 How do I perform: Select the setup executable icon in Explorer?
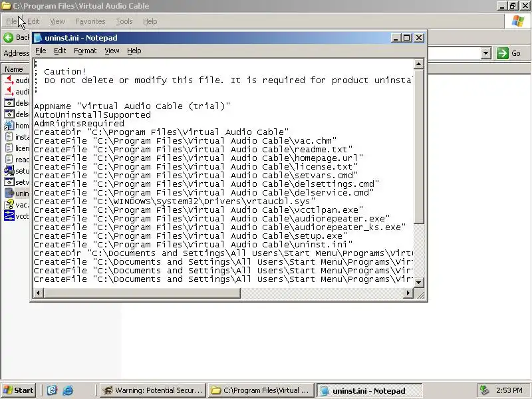(x=9, y=171)
